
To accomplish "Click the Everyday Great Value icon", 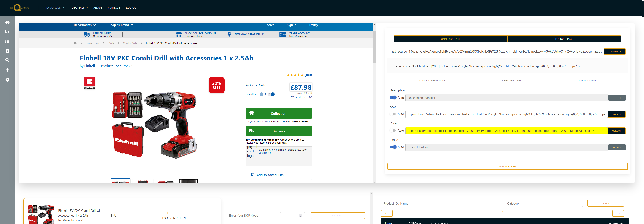I will coord(229,34).
